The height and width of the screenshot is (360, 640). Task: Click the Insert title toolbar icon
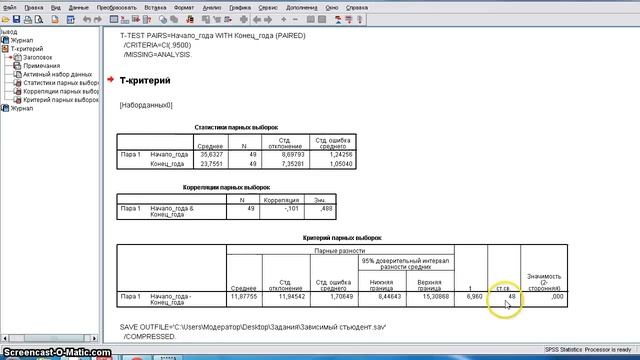tap(349, 20)
